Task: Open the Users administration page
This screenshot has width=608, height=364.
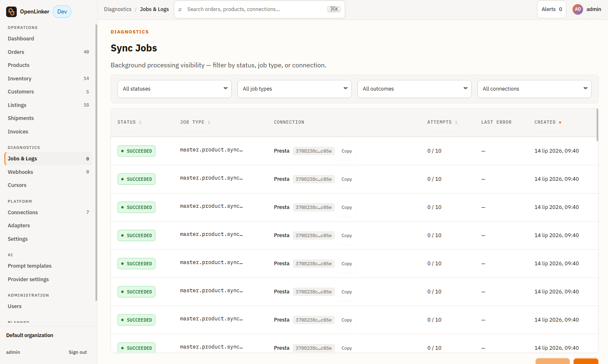Action: (48, 306)
